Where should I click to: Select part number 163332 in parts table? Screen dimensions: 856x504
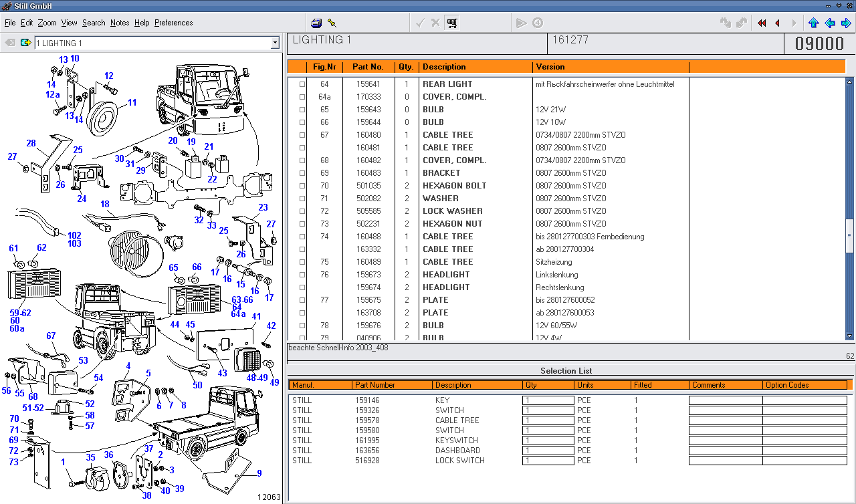point(368,249)
